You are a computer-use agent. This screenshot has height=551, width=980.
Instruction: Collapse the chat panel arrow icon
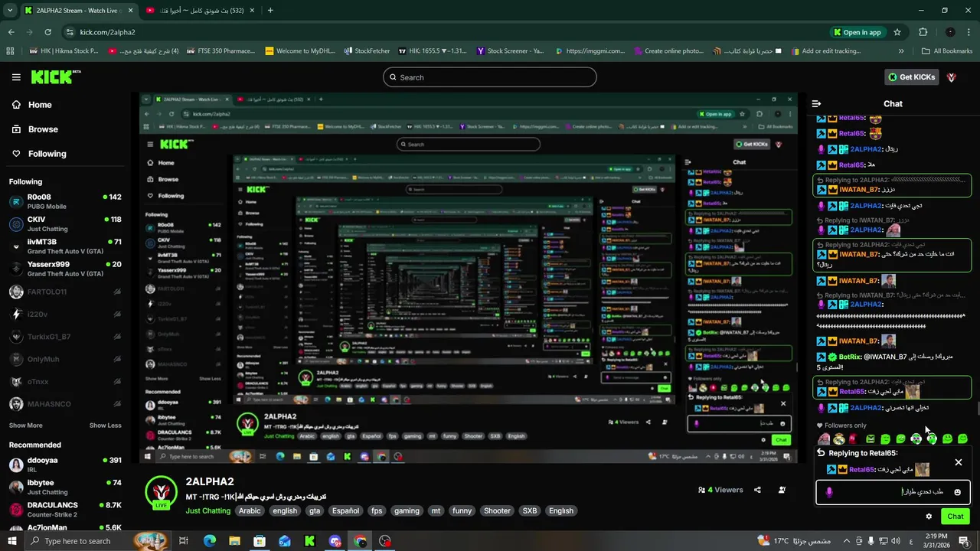816,103
